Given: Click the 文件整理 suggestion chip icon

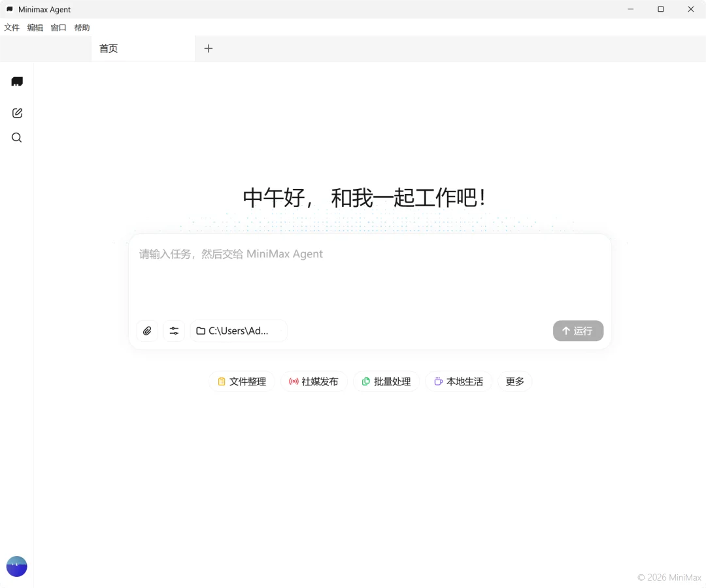Looking at the screenshot, I should pos(222,381).
